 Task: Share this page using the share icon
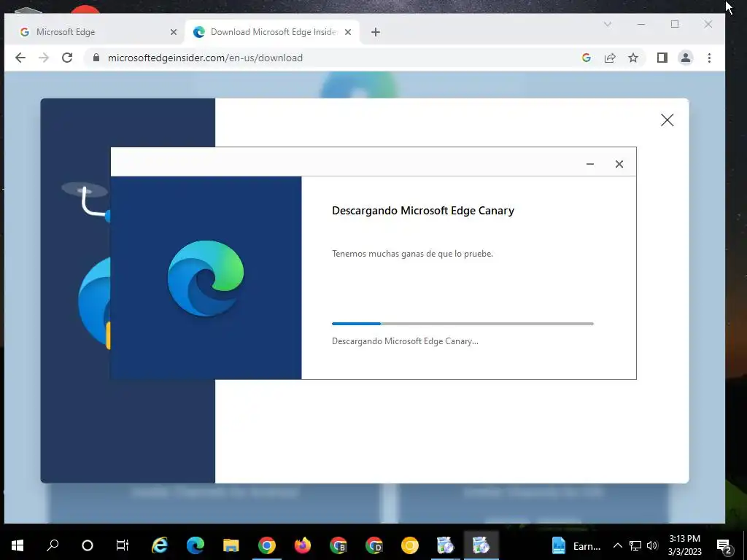610,58
